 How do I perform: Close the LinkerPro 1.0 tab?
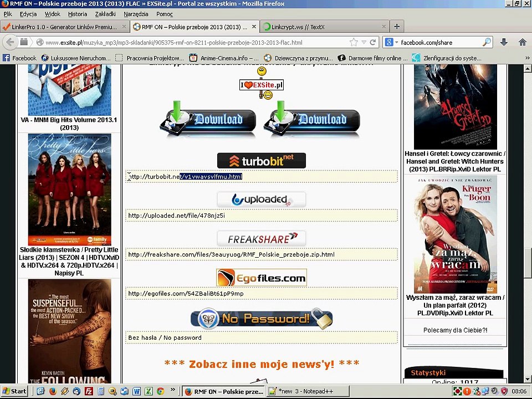pyautogui.click(x=124, y=27)
